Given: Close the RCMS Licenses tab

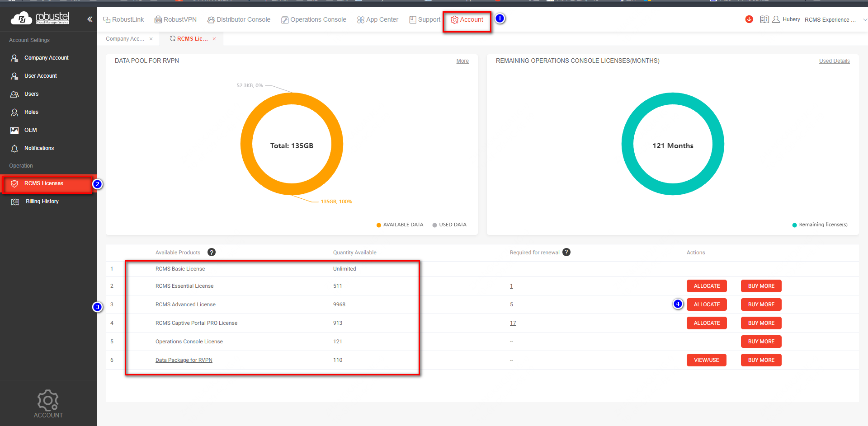Looking at the screenshot, I should 214,39.
